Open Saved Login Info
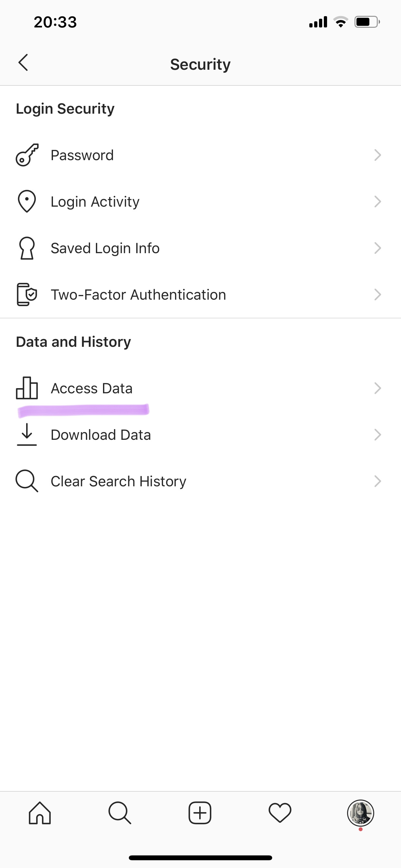 click(105, 248)
